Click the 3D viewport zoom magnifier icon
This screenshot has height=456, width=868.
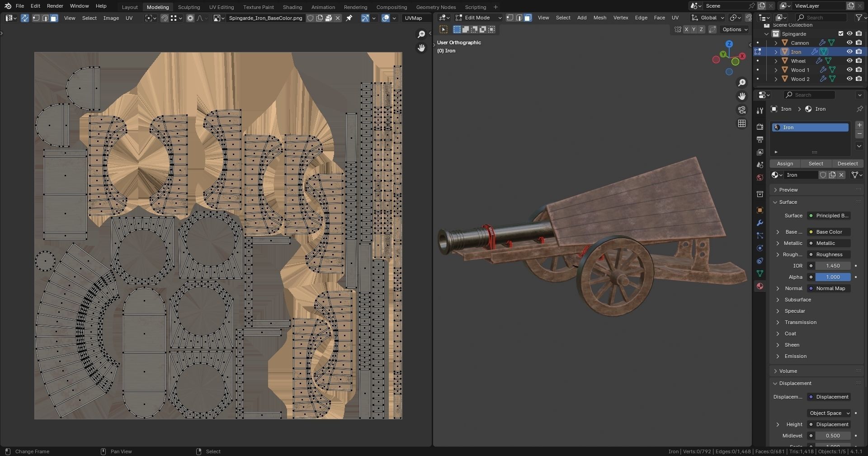742,83
